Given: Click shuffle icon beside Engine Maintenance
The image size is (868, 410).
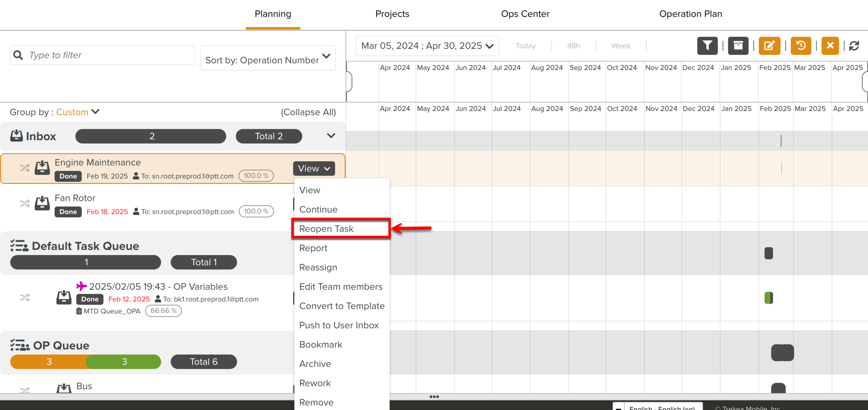Looking at the screenshot, I should pos(25,168).
